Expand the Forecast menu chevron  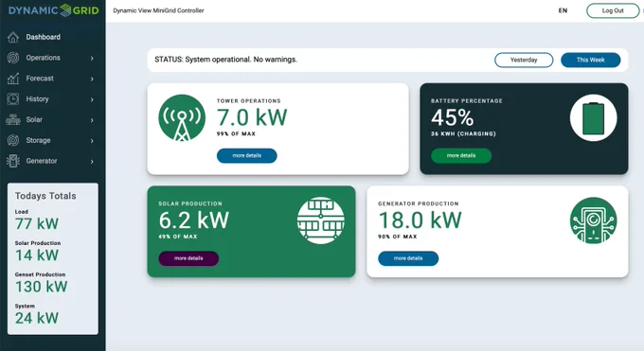coord(92,79)
